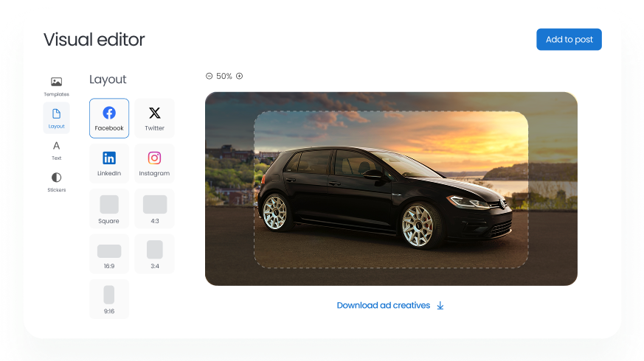
Task: Click the Download ad creatives link
Action: (390, 305)
